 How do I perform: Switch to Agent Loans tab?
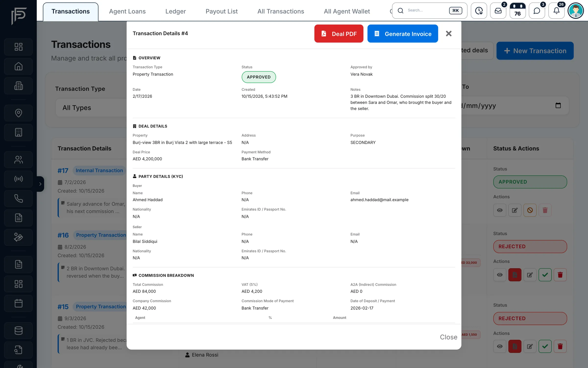point(127,12)
